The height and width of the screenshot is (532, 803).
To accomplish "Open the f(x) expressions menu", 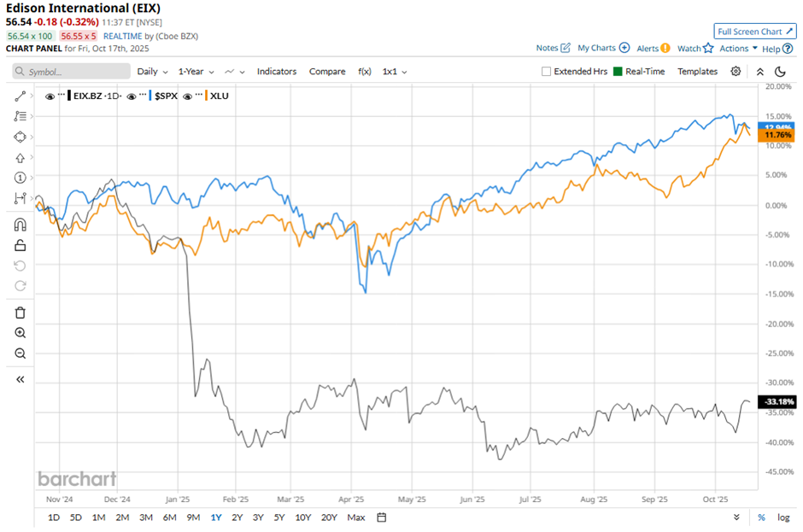I will click(x=365, y=72).
